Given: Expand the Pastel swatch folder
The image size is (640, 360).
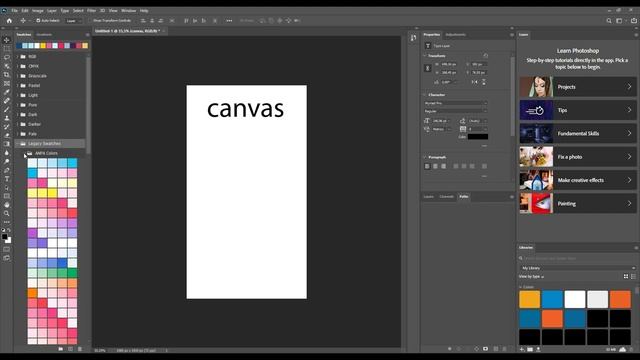Looking at the screenshot, I should [x=18, y=85].
